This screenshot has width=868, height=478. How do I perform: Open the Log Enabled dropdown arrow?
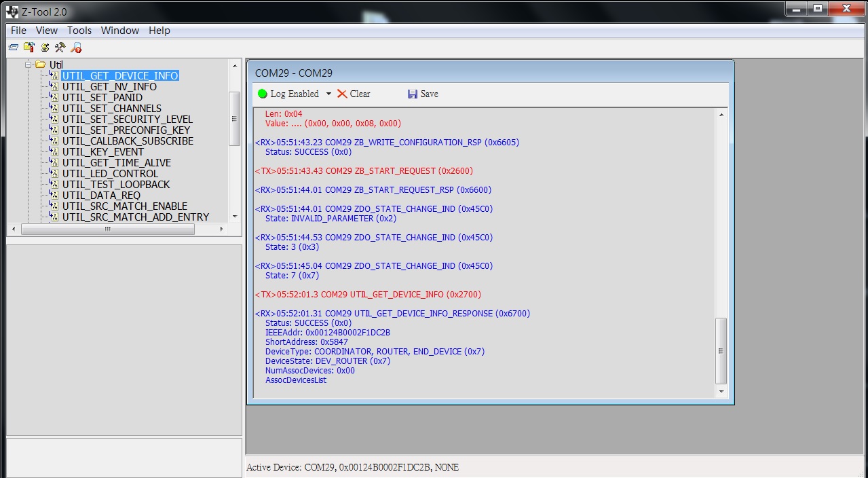click(x=329, y=94)
